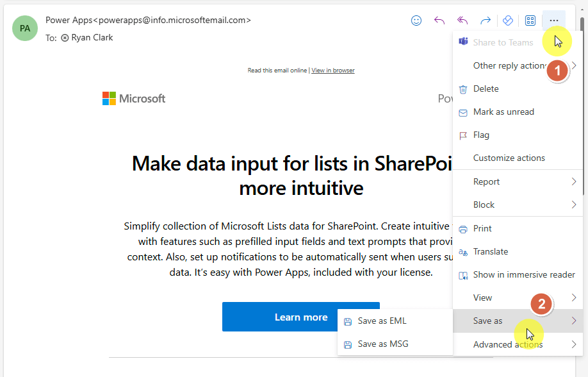
Task: Click the floppy disk icon for Save as MSG
Action: click(348, 345)
